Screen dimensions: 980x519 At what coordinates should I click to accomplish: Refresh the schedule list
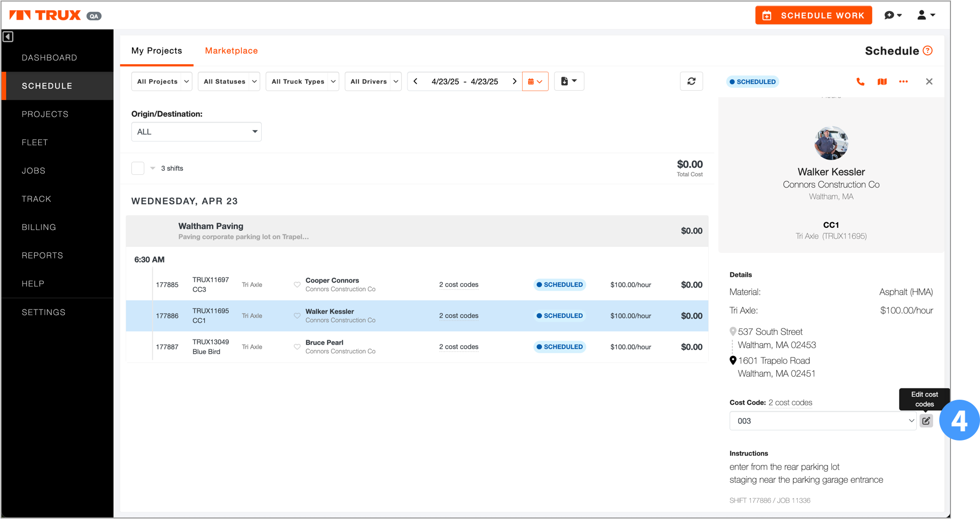[691, 82]
